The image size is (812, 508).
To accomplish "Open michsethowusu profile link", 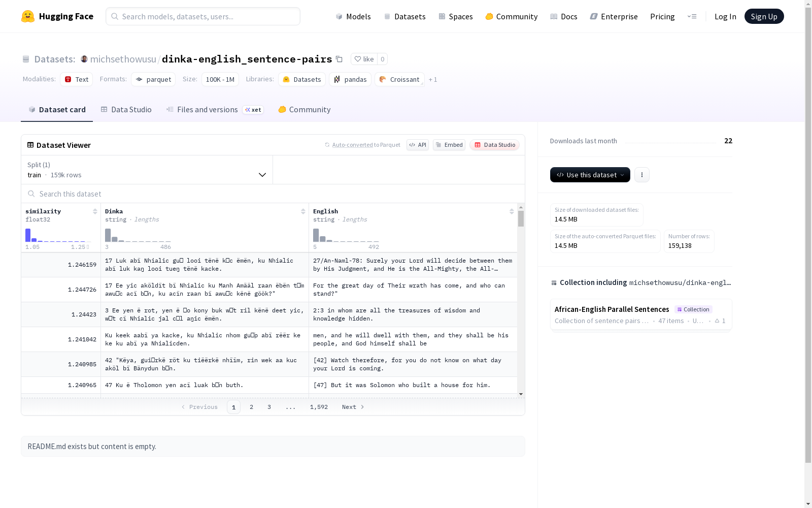I will click(x=123, y=59).
